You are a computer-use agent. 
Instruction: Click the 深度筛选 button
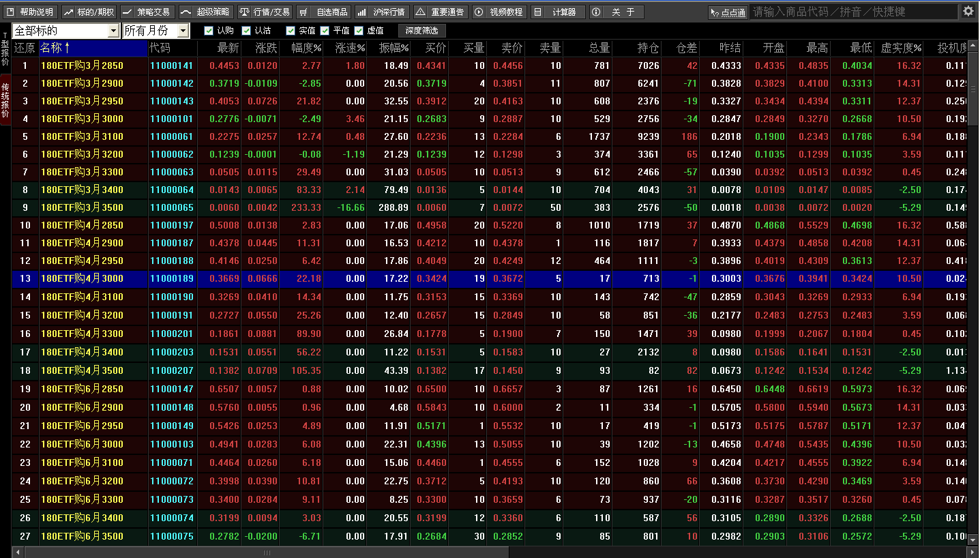[421, 31]
